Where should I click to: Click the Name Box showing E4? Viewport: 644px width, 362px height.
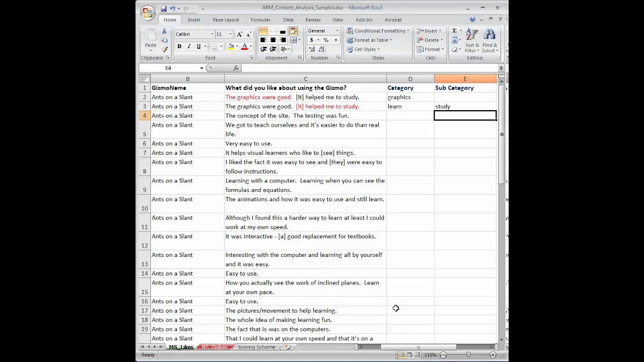coord(169,68)
